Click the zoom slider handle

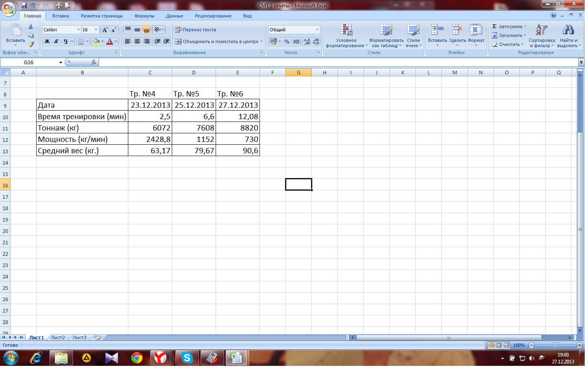(555, 345)
